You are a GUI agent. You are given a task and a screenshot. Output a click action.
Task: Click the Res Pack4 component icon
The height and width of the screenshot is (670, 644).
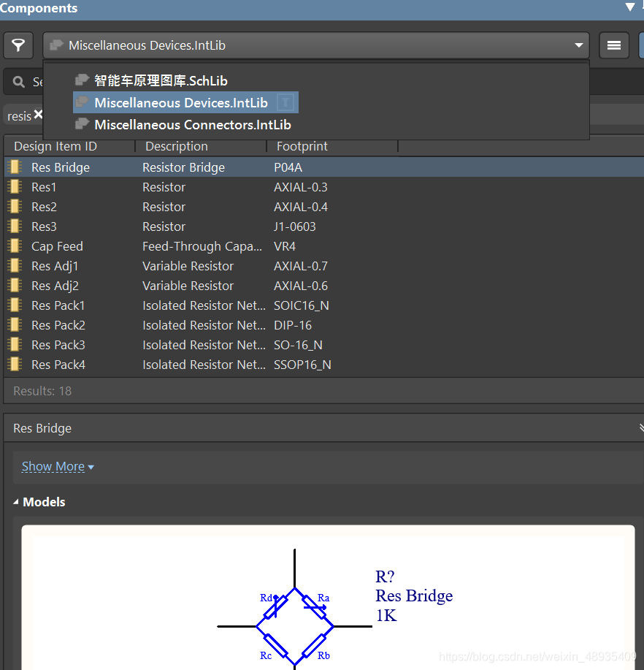coord(15,365)
